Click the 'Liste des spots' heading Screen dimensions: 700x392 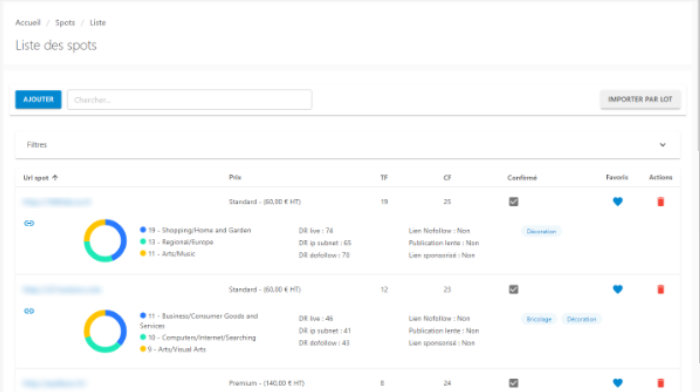tap(56, 45)
